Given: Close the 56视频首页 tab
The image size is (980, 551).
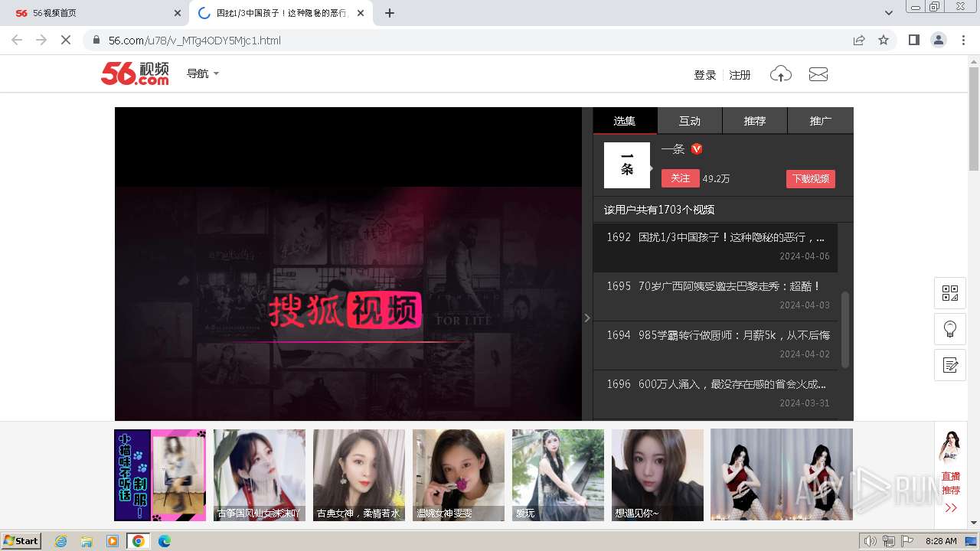Looking at the screenshot, I should click(178, 13).
